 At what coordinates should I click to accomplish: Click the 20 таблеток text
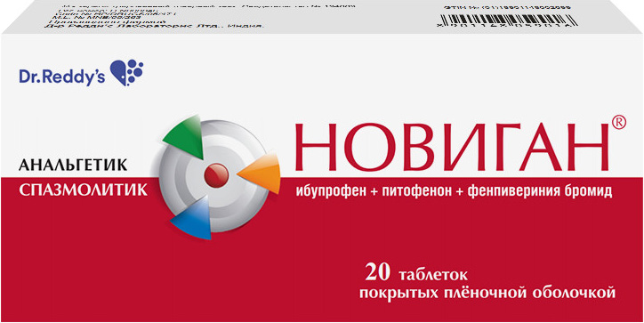tap(416, 272)
